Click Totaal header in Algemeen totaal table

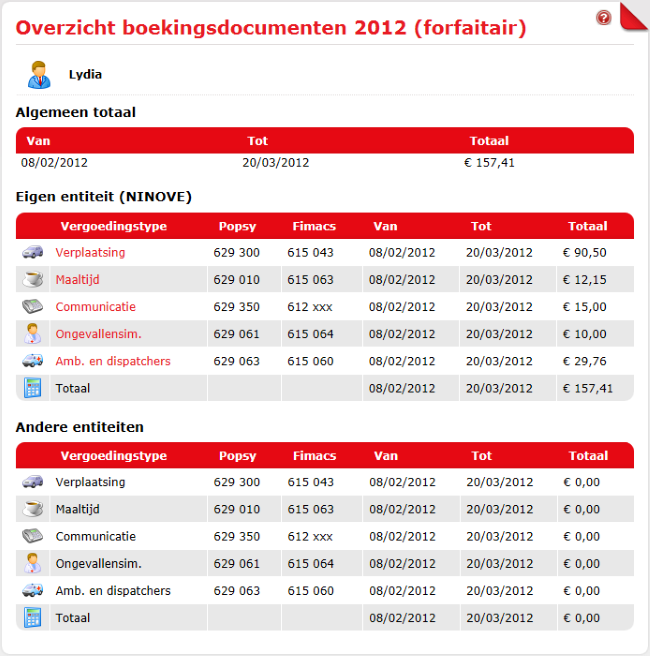[x=489, y=141]
